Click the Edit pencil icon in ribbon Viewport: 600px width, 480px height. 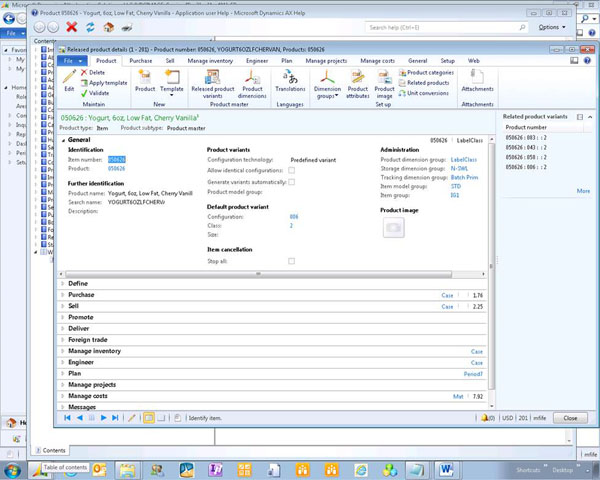tap(69, 78)
